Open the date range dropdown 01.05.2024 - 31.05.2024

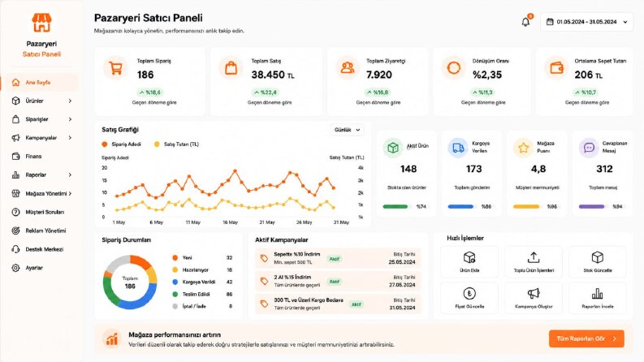(x=586, y=22)
